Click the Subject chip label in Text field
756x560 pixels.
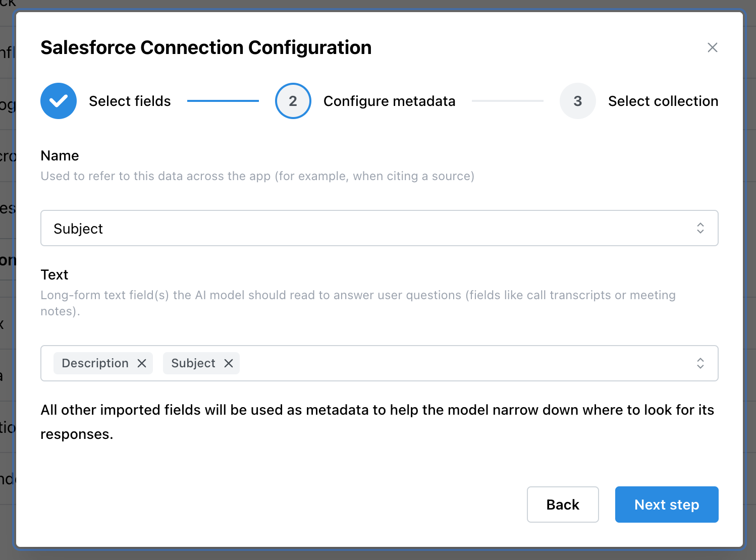click(x=193, y=363)
